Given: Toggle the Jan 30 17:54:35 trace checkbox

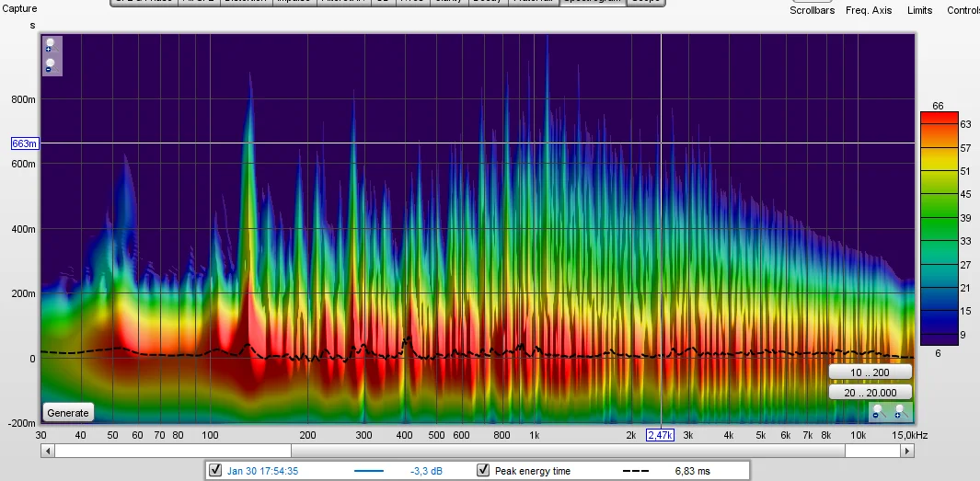Looking at the screenshot, I should click(215, 470).
